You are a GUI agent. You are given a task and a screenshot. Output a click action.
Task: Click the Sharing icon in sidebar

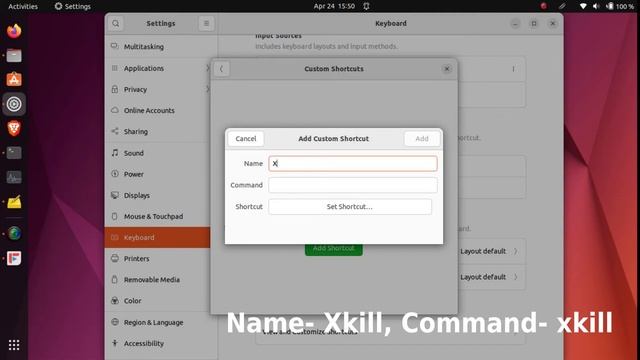(x=115, y=131)
